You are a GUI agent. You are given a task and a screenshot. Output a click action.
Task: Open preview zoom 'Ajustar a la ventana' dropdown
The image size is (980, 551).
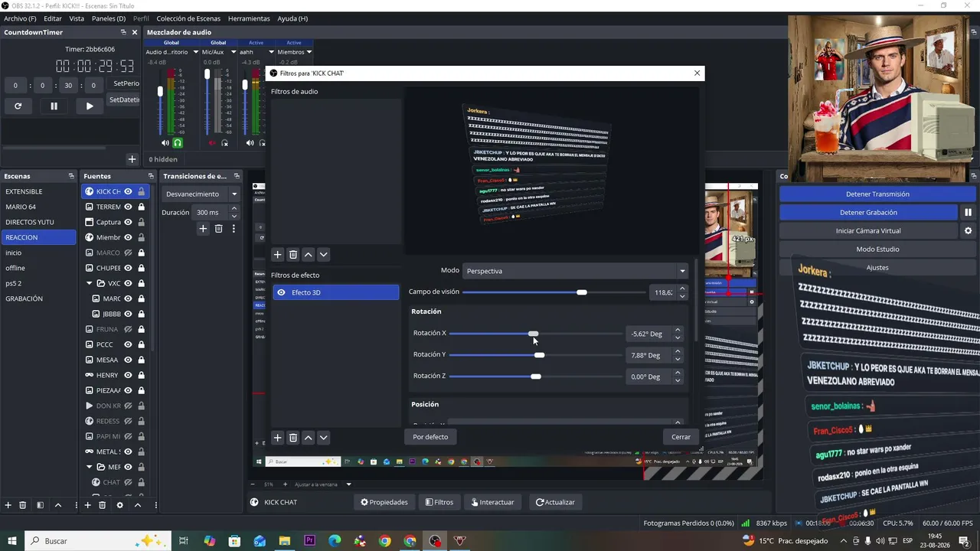coord(348,484)
